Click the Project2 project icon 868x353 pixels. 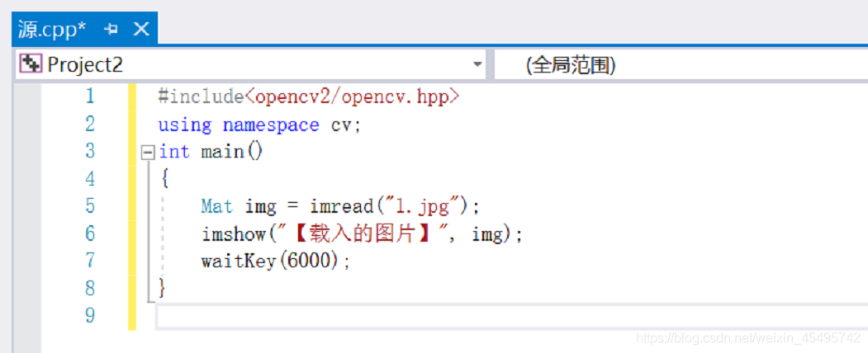[31, 64]
